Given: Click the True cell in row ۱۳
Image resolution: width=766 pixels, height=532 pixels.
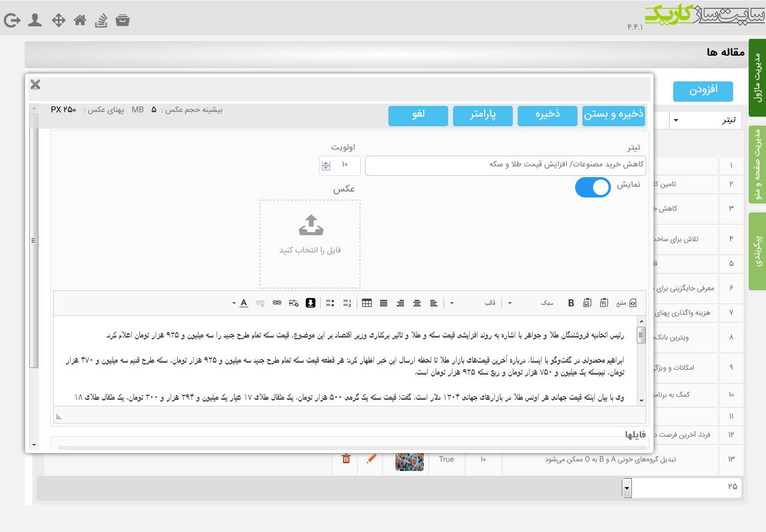Looking at the screenshot, I should (446, 460).
